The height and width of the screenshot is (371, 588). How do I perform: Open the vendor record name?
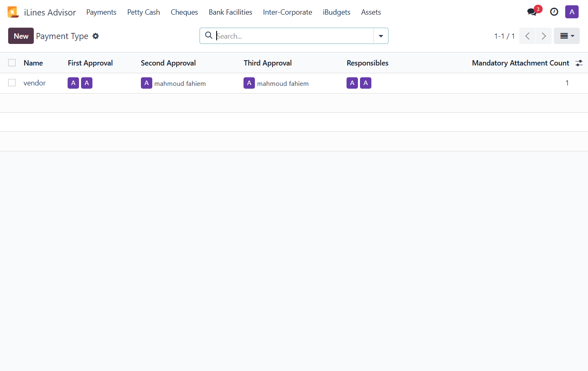point(35,83)
